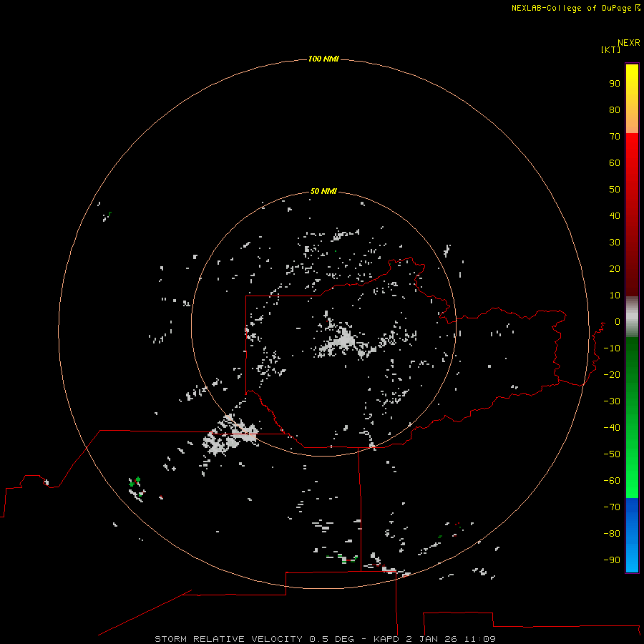Click the -90 value on the velocity scale
The height and width of the screenshot is (644, 644).
pyautogui.click(x=612, y=560)
